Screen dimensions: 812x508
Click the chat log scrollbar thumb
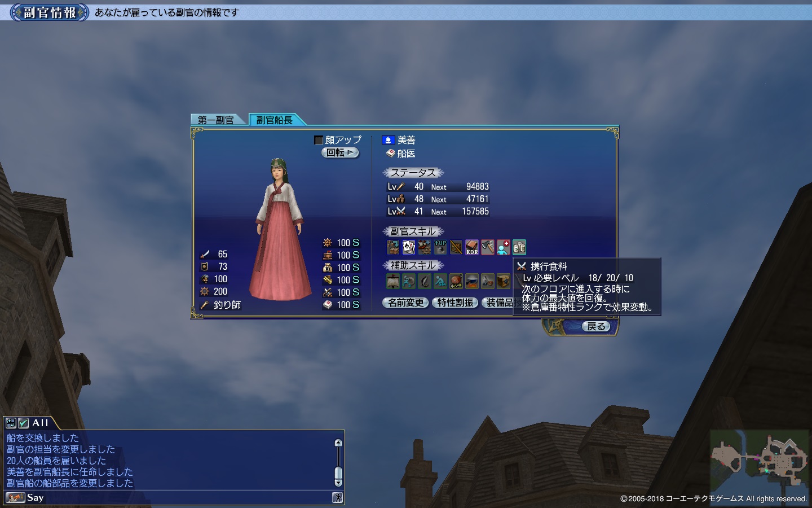coord(338,473)
